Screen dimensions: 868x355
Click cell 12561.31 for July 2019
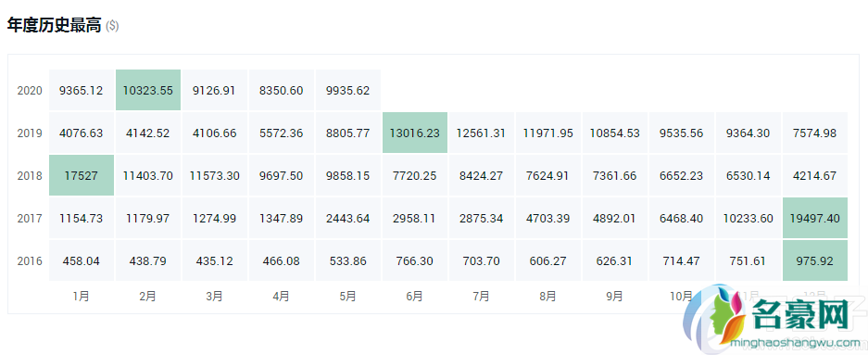coord(482,133)
